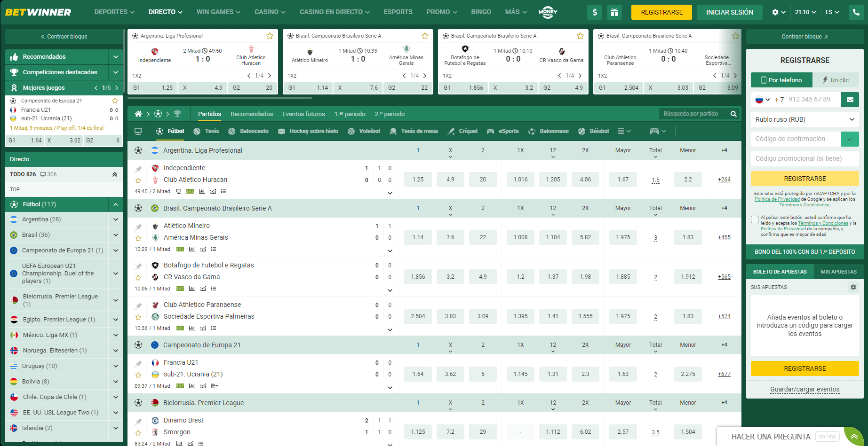
Task: Open bet slip settings gear icon
Action: point(853,287)
